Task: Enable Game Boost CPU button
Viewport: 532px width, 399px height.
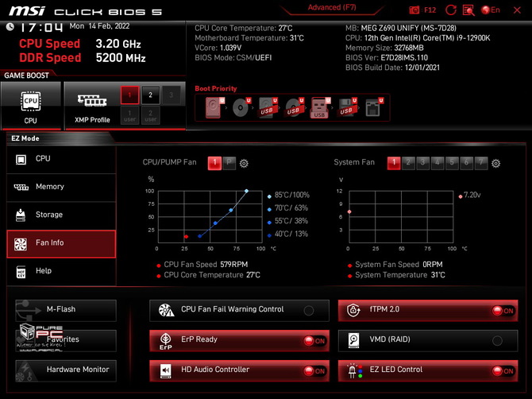Action: [30, 106]
